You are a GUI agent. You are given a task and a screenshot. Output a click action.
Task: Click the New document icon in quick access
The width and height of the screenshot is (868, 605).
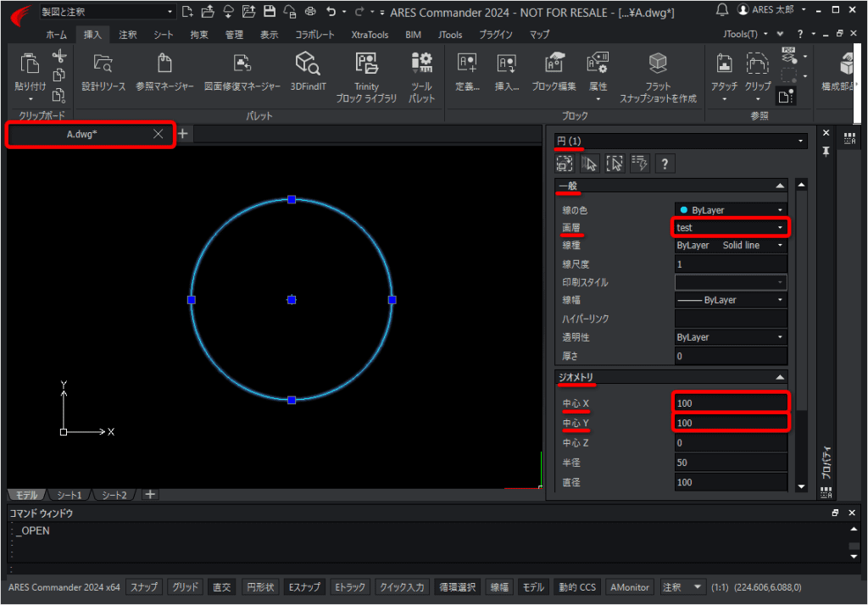pyautogui.click(x=187, y=11)
